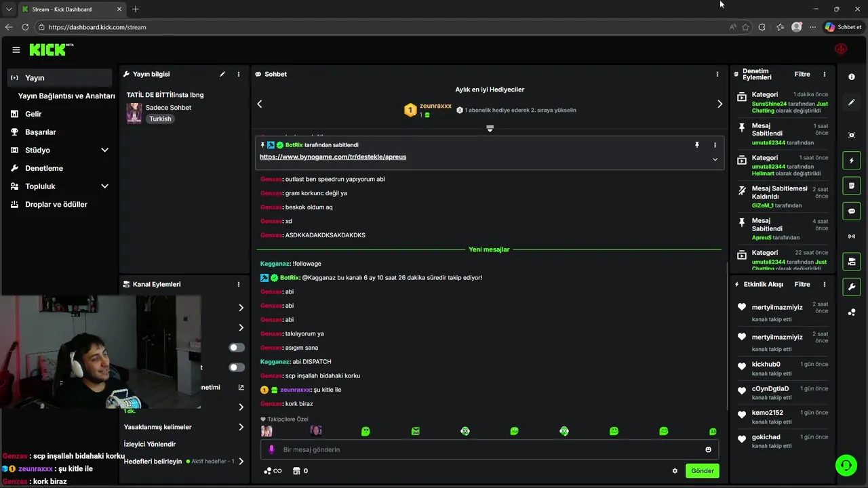Open Denetim Eylemleri three-dot menu
The width and height of the screenshot is (868, 488).
[825, 74]
